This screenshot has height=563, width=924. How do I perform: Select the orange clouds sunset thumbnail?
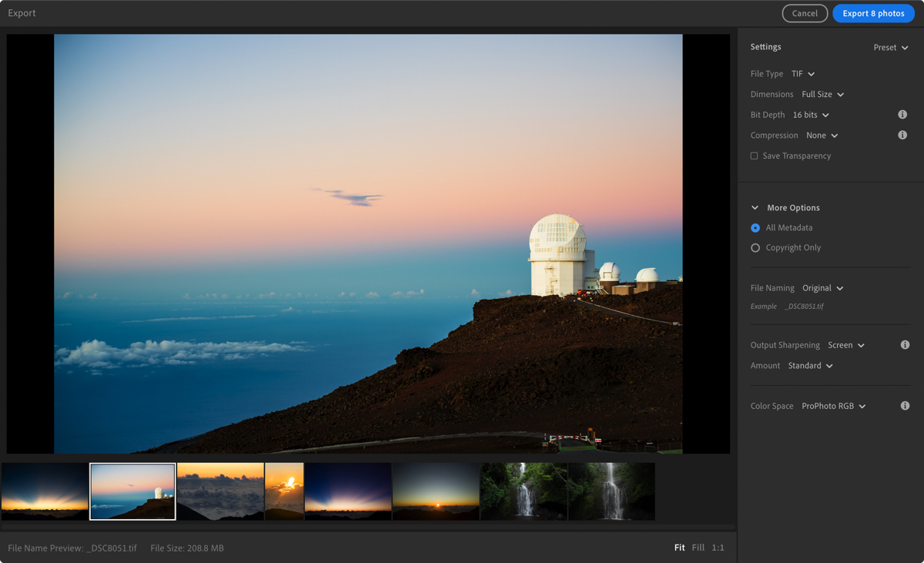(x=220, y=491)
